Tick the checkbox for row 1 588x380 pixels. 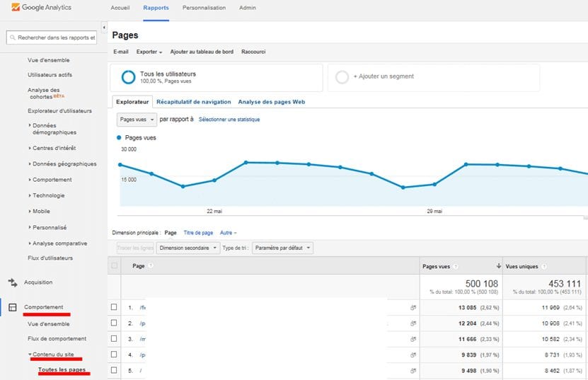[114, 307]
